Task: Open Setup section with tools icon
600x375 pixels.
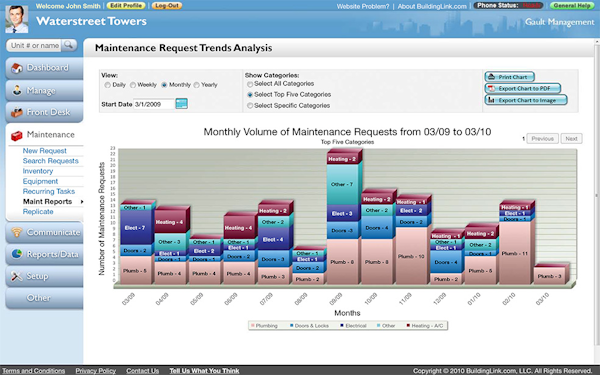Action: click(17, 276)
